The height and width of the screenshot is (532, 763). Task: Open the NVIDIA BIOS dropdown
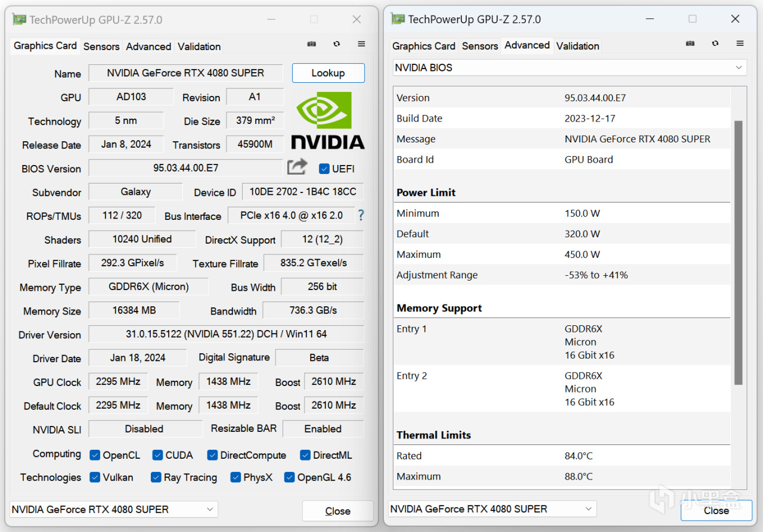[569, 68]
